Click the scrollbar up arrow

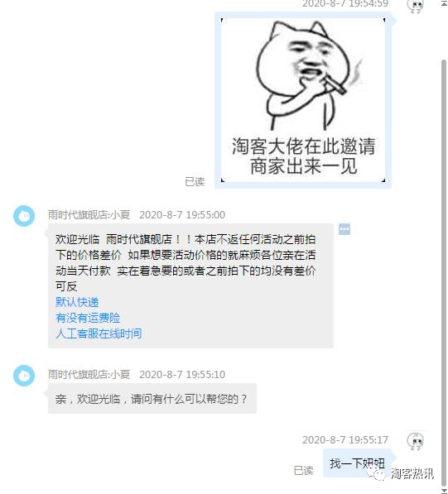point(444,4)
